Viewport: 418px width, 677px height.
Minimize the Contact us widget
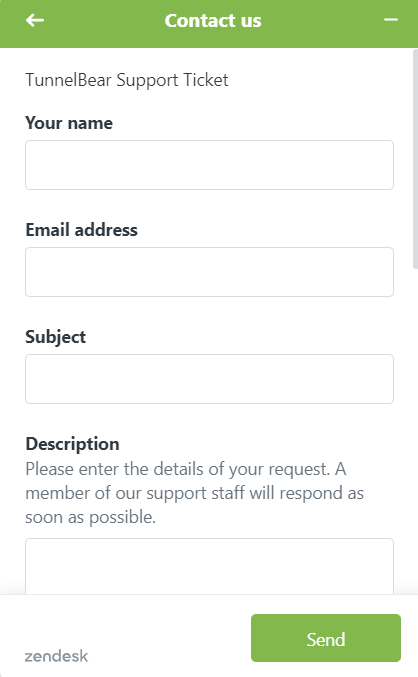(x=391, y=20)
